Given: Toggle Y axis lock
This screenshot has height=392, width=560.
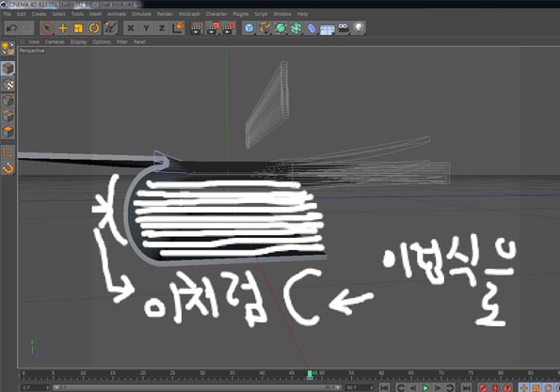Looking at the screenshot, I should (147, 28).
